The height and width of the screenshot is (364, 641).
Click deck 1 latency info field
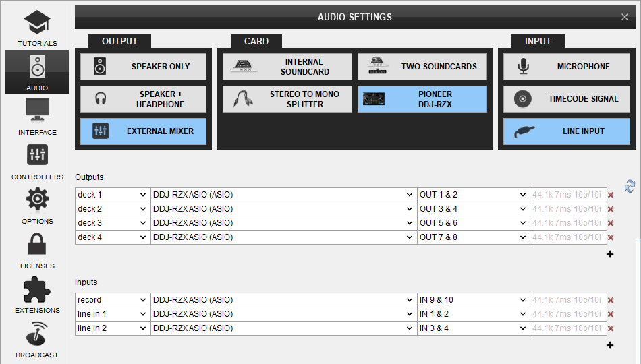point(568,195)
